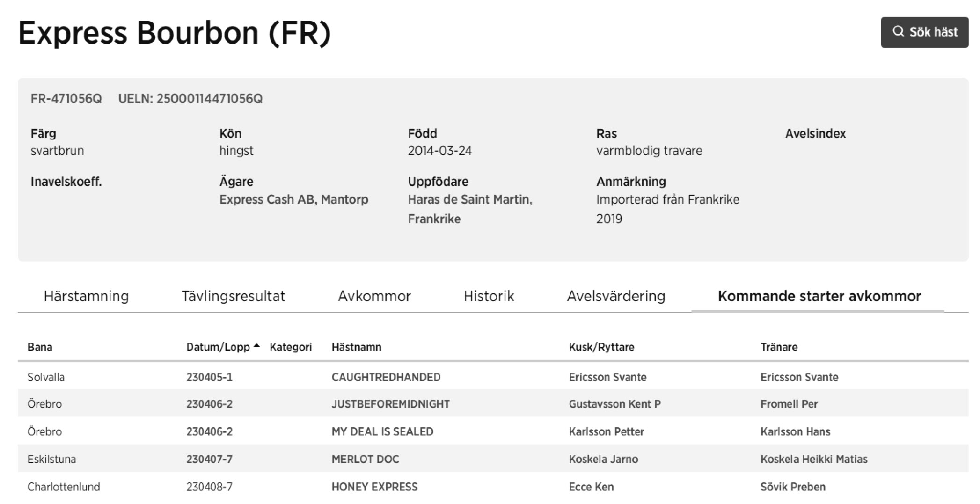
Task: Open horse JUSTBEFOREMIDNIGHT
Action: tap(391, 403)
